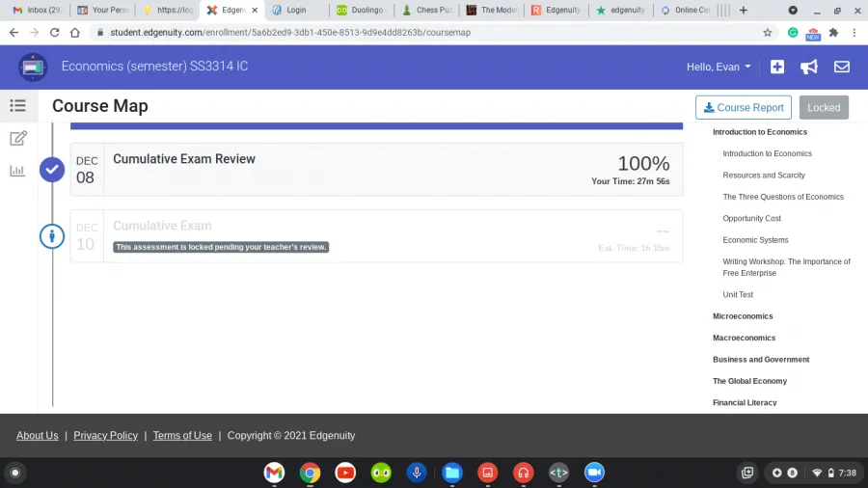
Task: Open the announcements megaphone icon
Action: pos(809,67)
